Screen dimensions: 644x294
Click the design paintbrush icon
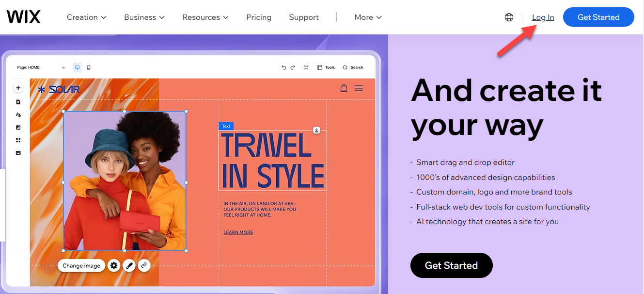click(128, 265)
